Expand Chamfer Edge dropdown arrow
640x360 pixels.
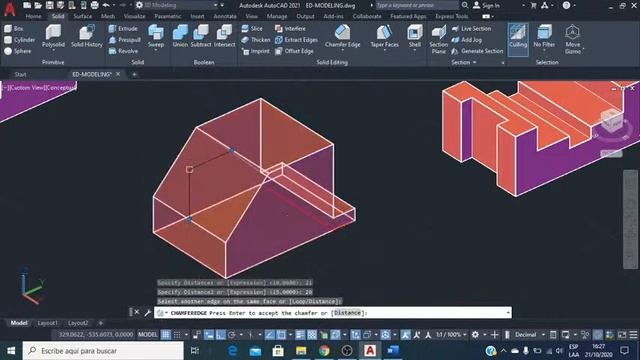pos(342,51)
